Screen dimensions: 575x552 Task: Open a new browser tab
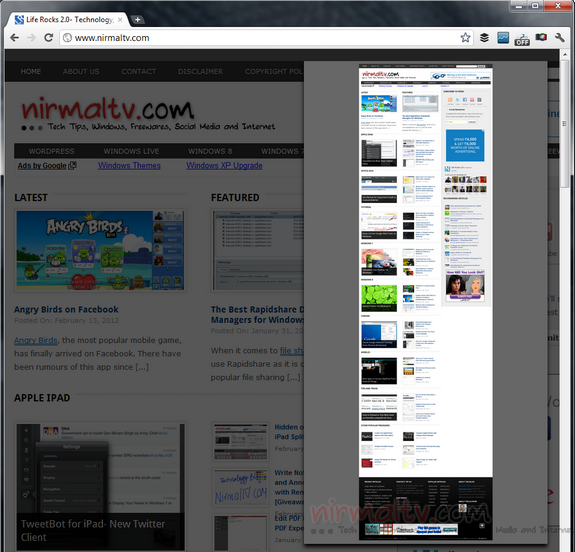(137, 19)
